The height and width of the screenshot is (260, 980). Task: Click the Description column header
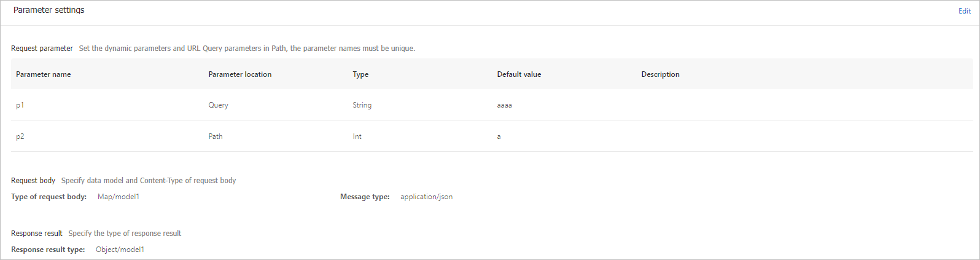pyautogui.click(x=661, y=74)
